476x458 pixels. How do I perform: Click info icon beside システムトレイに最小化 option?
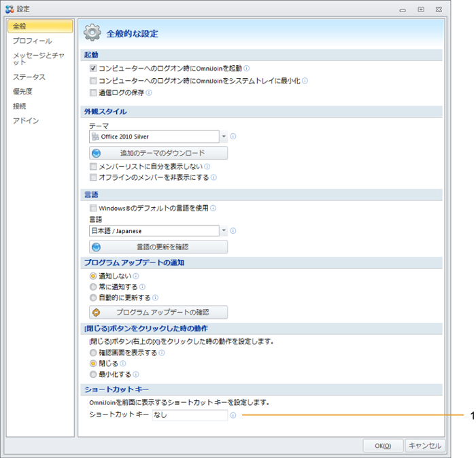[x=305, y=81]
